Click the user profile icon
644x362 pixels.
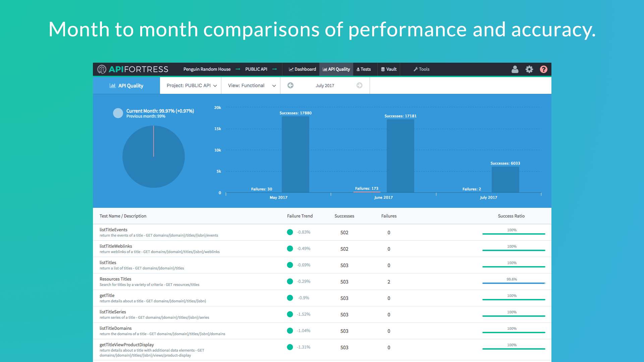click(x=515, y=69)
